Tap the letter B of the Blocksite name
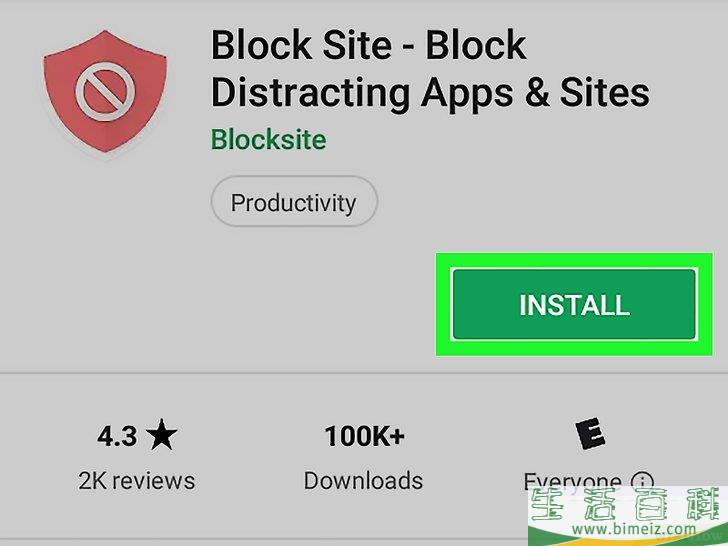This screenshot has width=728, height=546. coord(220,140)
